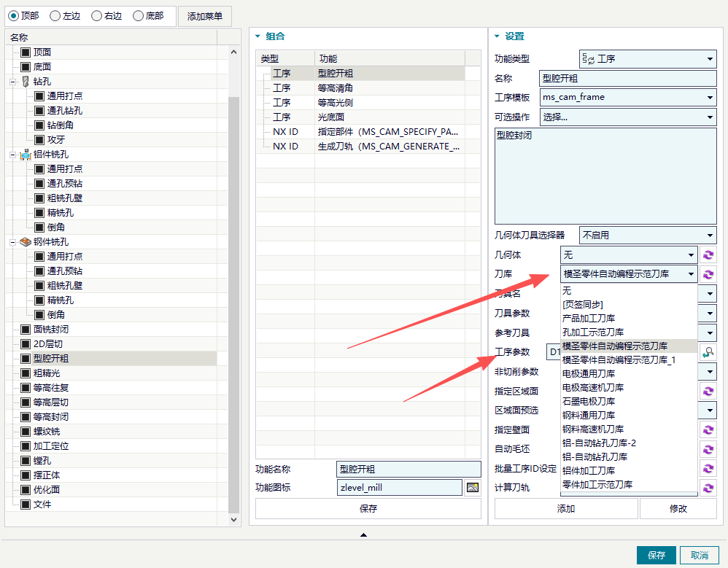Image resolution: width=728 pixels, height=568 pixels.
Task: Select the 顶部 radio button
Action: pyautogui.click(x=14, y=16)
